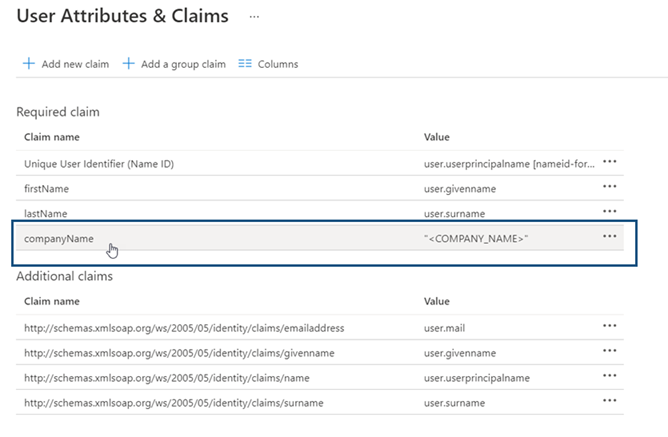668x437 pixels.
Task: Click the Add a group claim button
Action: tap(174, 64)
